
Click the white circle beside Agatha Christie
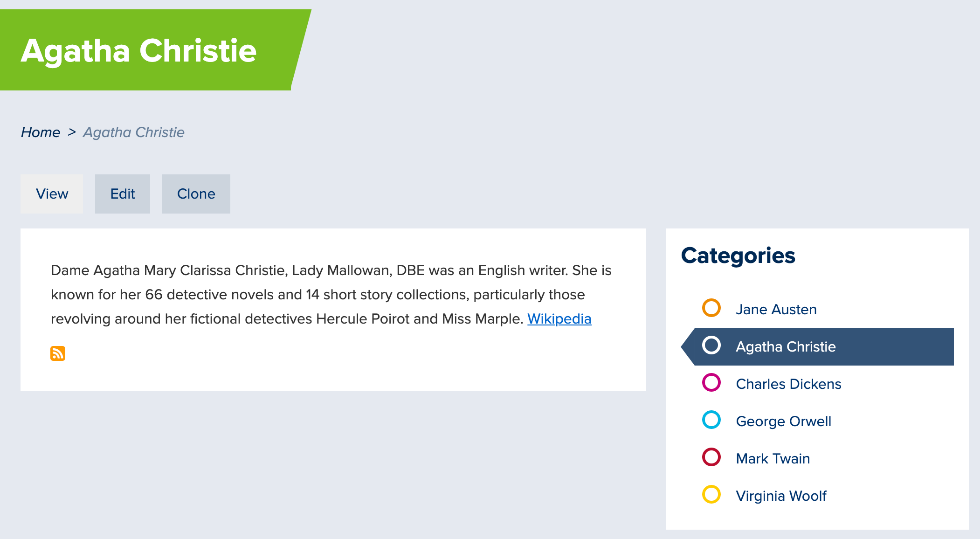711,346
